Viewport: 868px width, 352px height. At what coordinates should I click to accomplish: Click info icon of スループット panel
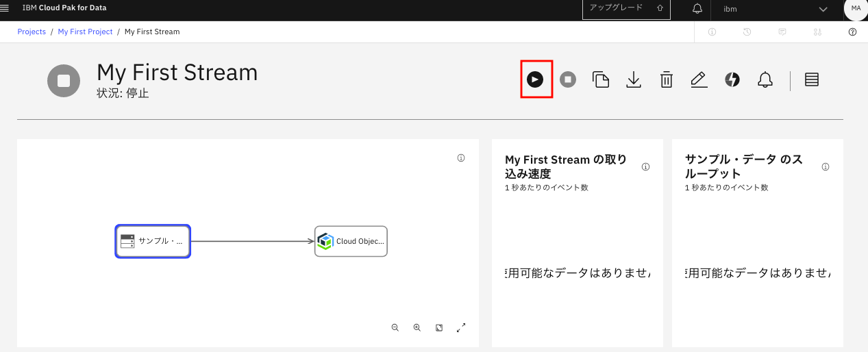pos(826,166)
